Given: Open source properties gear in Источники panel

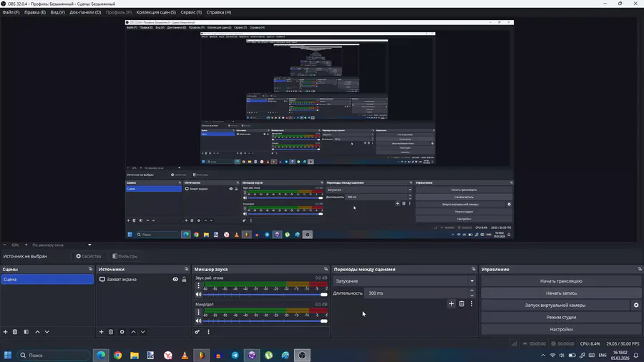Looking at the screenshot, I should 122,332.
